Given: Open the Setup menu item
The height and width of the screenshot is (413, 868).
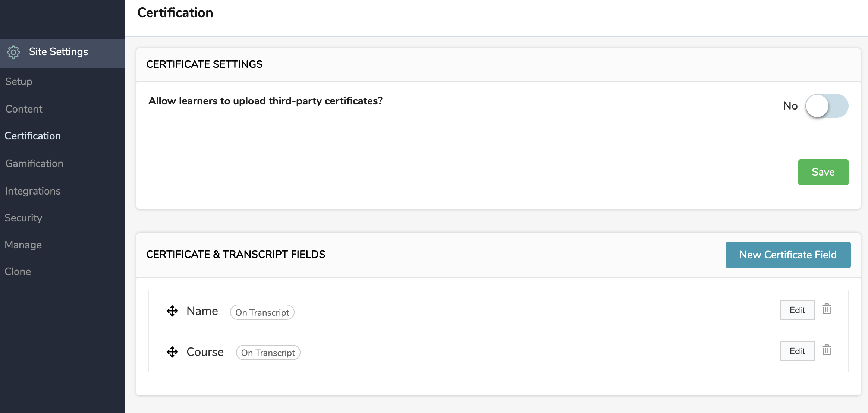Looking at the screenshot, I should point(19,81).
